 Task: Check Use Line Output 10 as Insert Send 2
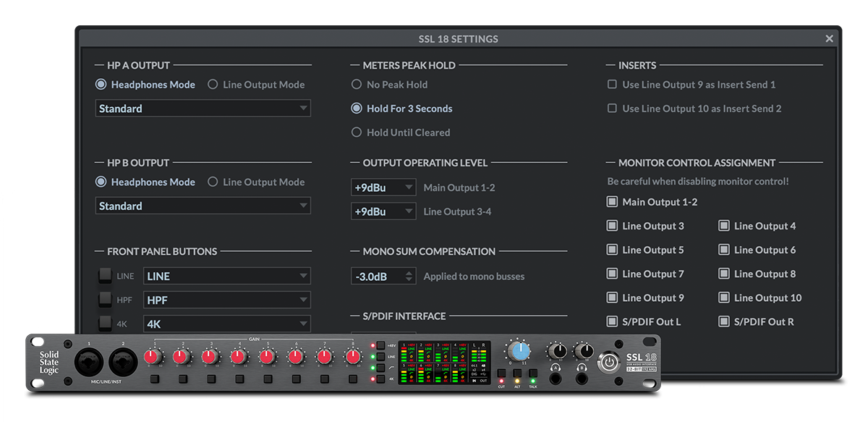click(611, 108)
